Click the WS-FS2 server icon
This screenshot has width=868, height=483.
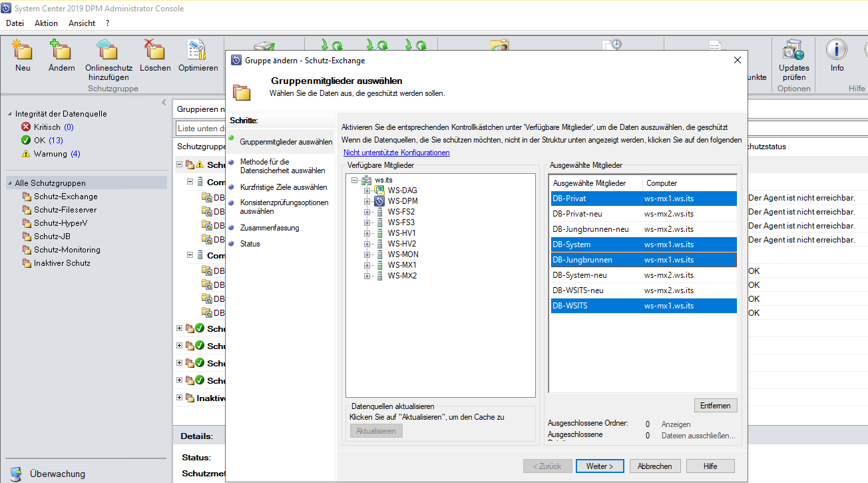pyautogui.click(x=379, y=212)
